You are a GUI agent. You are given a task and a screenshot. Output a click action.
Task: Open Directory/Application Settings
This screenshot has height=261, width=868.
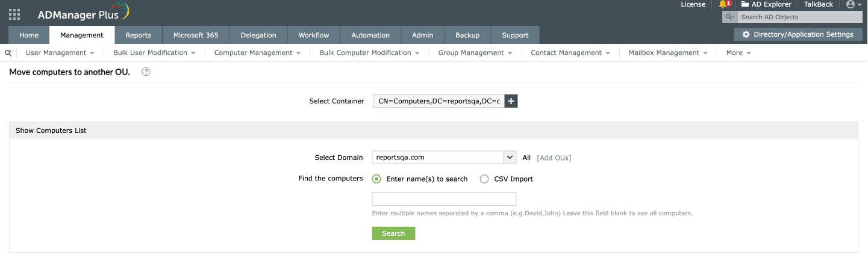[x=798, y=34]
